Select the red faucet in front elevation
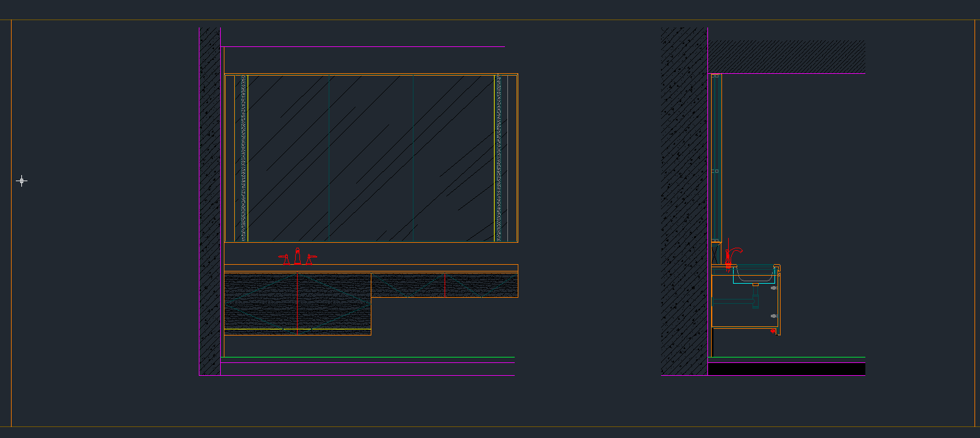Image resolution: width=980 pixels, height=438 pixels. pyautogui.click(x=298, y=257)
